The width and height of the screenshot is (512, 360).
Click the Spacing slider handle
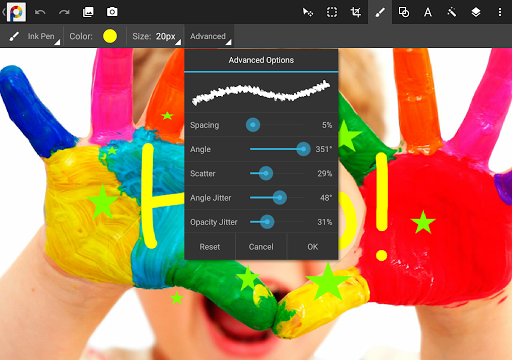click(253, 125)
